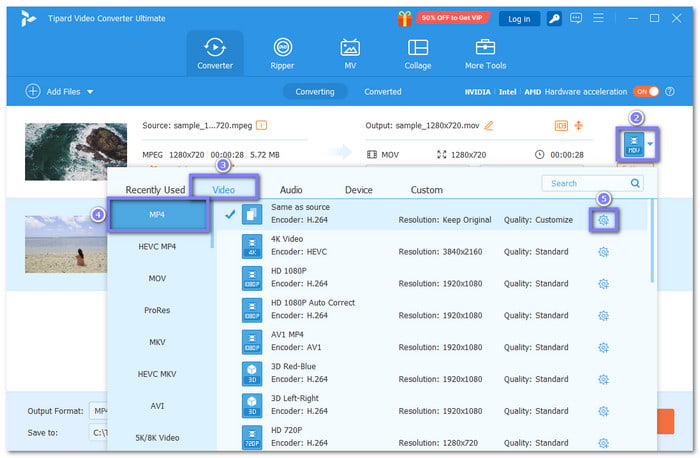Toggle hardware acceleration switch off
700x458 pixels.
click(x=646, y=92)
